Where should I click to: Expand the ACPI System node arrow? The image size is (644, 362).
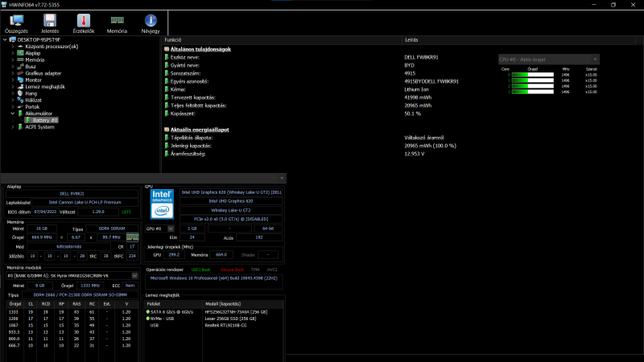pos(13,127)
